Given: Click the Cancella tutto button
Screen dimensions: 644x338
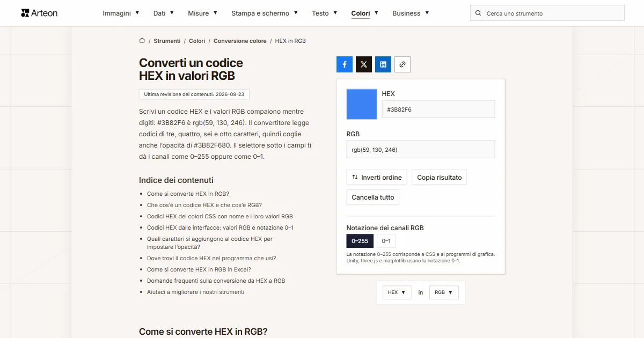Looking at the screenshot, I should (x=373, y=197).
